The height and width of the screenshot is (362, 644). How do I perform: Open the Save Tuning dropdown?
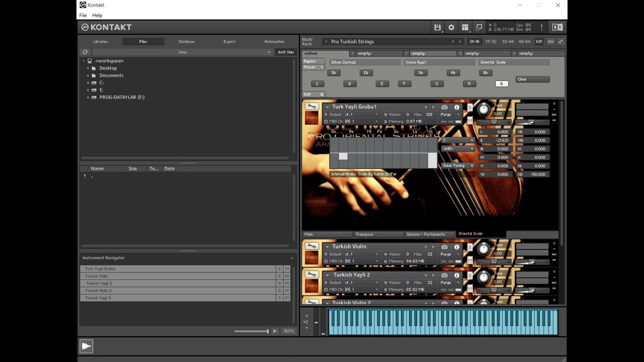pos(458,165)
